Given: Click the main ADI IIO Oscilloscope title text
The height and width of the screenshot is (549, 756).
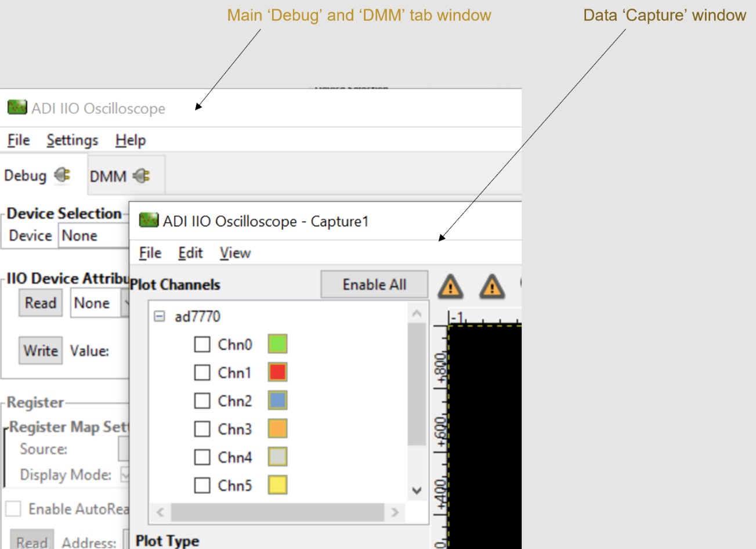Looking at the screenshot, I should coord(99,108).
